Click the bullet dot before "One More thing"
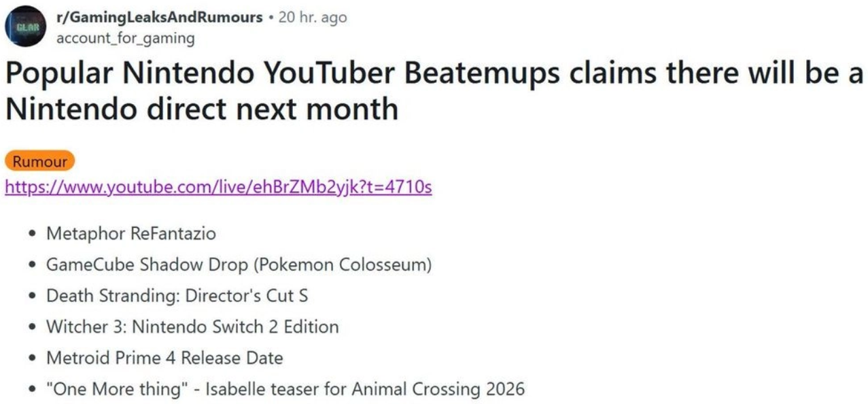 click(33, 390)
